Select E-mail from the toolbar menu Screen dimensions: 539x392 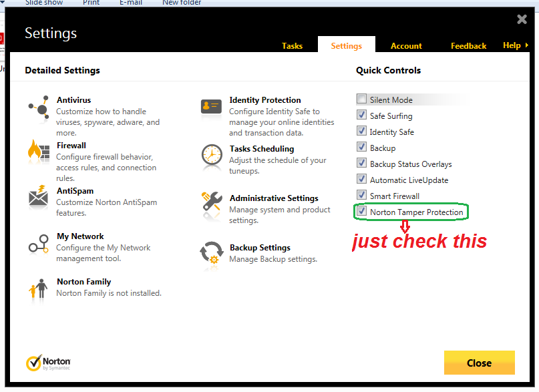[130, 3]
